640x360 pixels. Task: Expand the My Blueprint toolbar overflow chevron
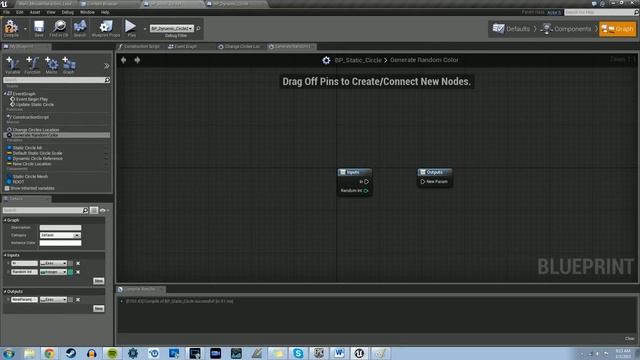click(x=107, y=66)
